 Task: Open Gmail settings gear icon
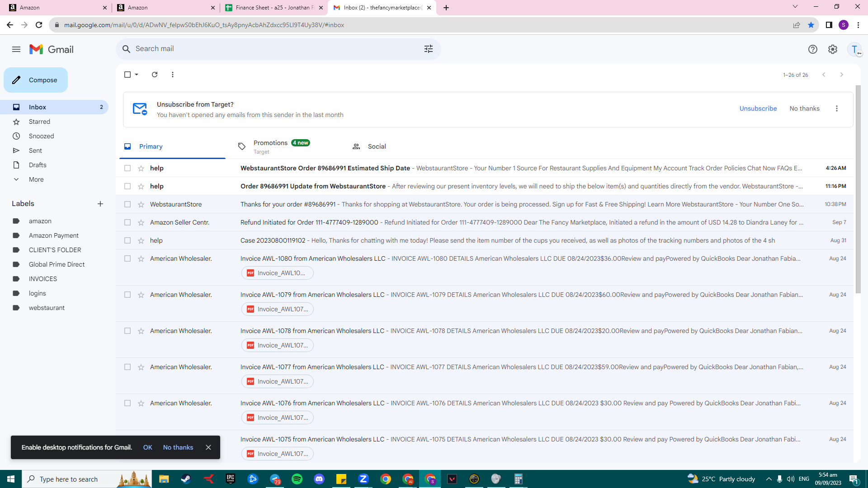pyautogui.click(x=833, y=49)
